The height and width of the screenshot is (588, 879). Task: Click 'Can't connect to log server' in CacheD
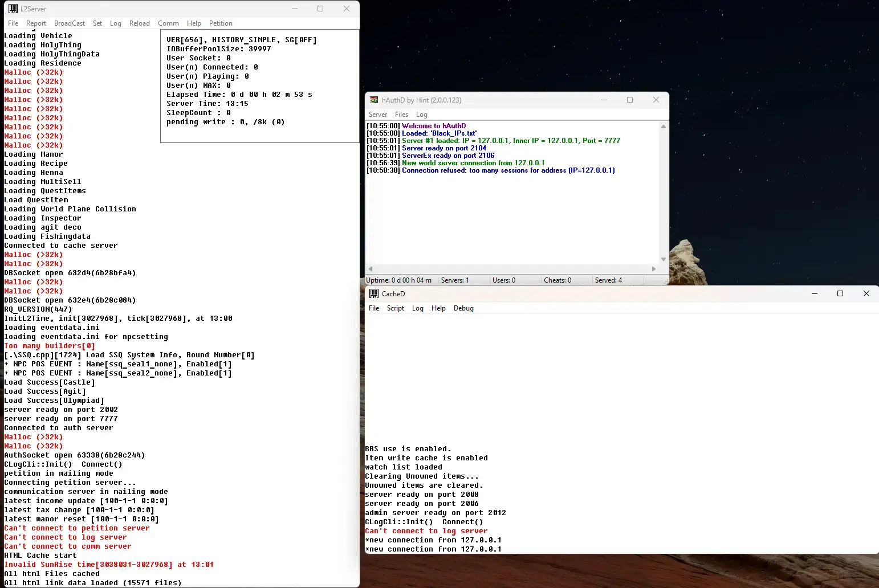pos(426,531)
